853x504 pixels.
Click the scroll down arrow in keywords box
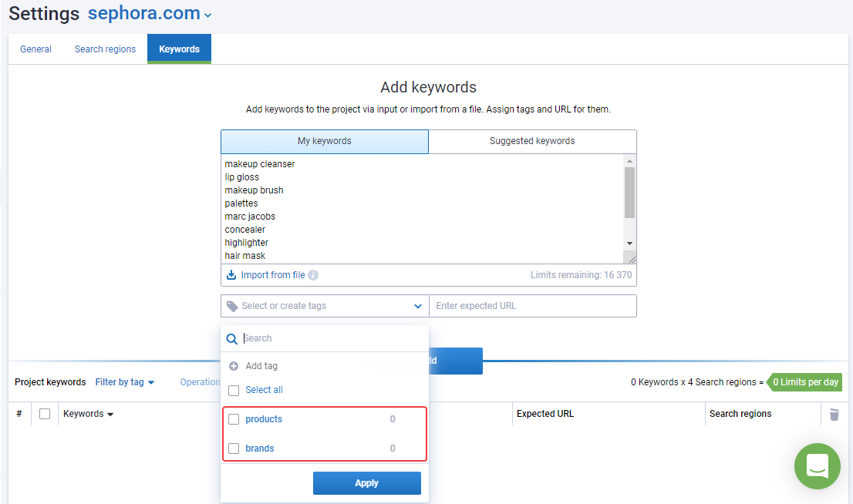[629, 244]
